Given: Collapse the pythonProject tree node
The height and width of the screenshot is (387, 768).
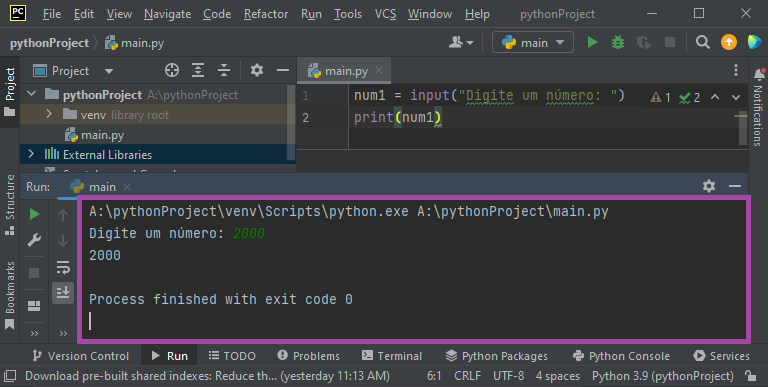Looking at the screenshot, I should pyautogui.click(x=32, y=94).
